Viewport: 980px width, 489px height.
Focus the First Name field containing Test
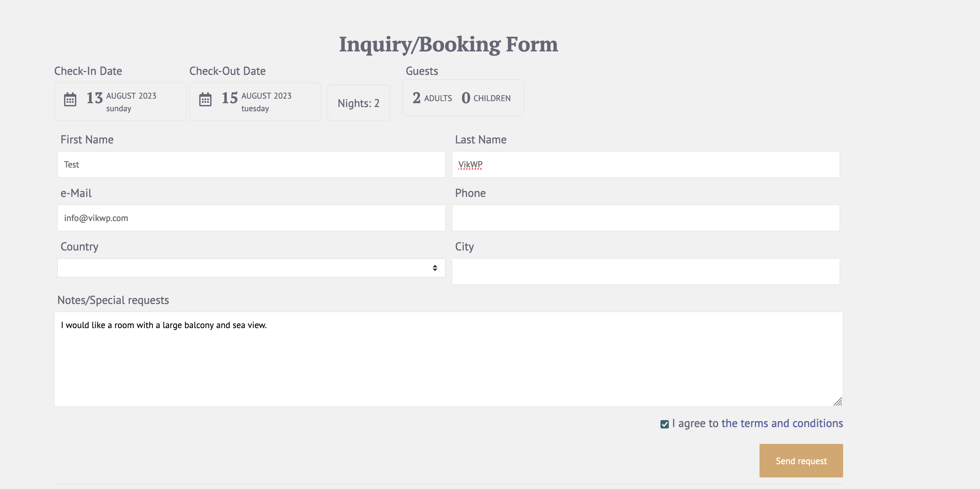pyautogui.click(x=251, y=164)
